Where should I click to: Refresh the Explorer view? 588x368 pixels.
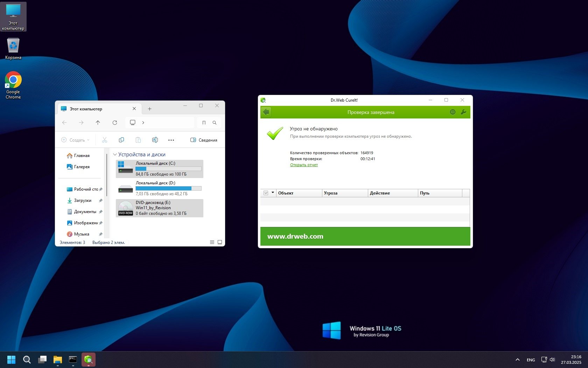click(115, 123)
